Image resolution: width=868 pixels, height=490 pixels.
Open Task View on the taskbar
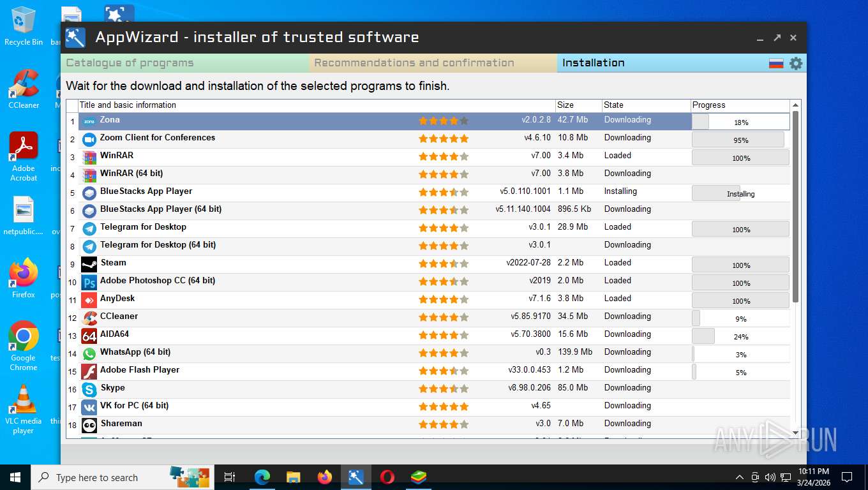230,477
